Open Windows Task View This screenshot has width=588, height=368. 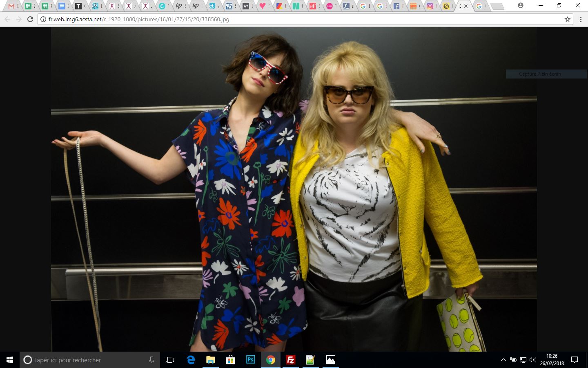click(x=170, y=360)
